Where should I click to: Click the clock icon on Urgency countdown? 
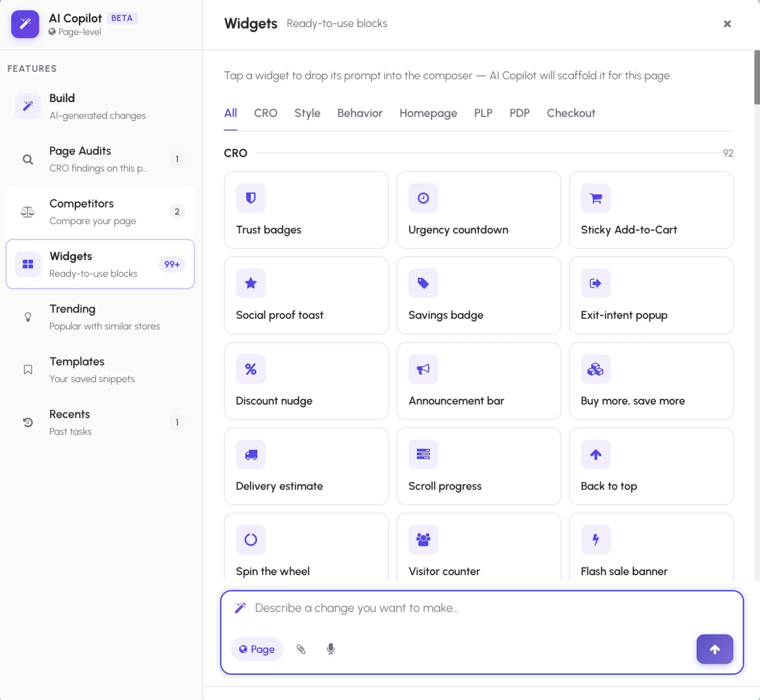[423, 198]
